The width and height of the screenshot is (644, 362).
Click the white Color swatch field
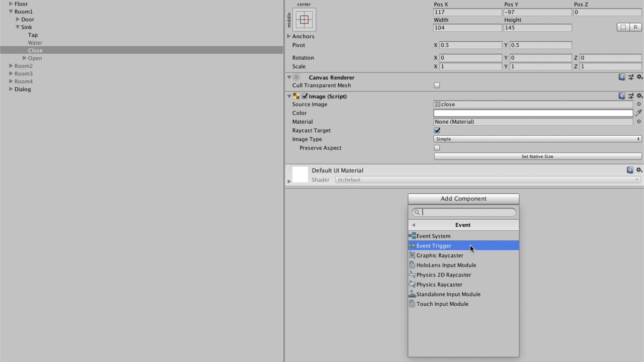(533, 113)
